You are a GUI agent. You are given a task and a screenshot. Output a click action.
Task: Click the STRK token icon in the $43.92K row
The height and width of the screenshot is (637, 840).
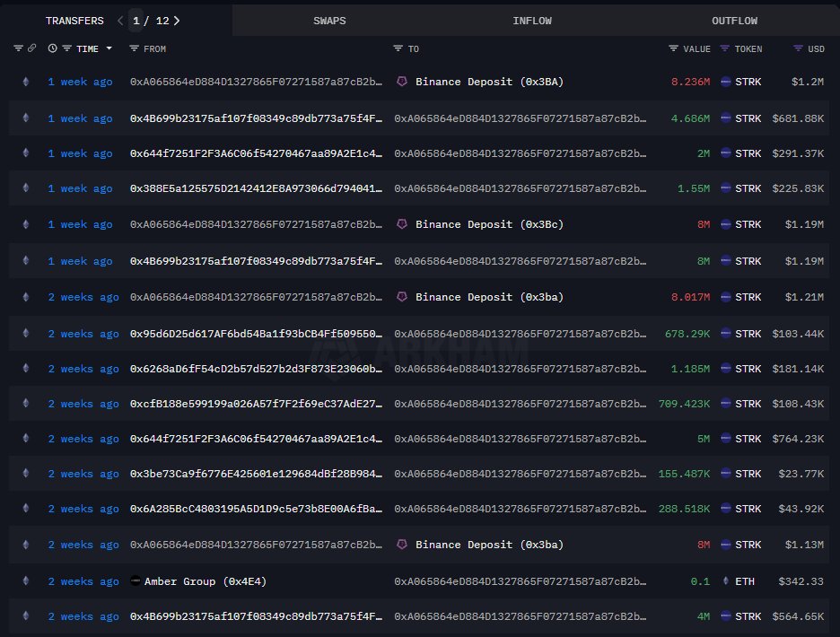click(725, 509)
